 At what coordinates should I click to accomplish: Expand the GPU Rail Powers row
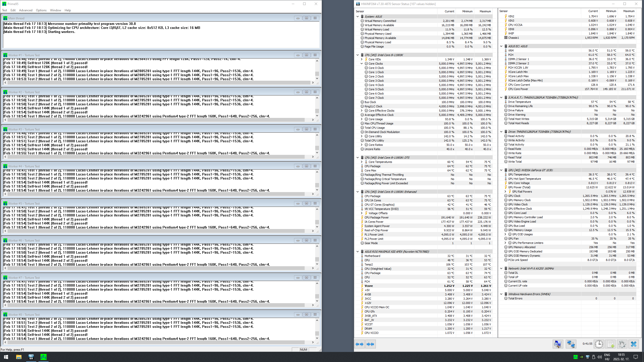[x=505, y=192]
